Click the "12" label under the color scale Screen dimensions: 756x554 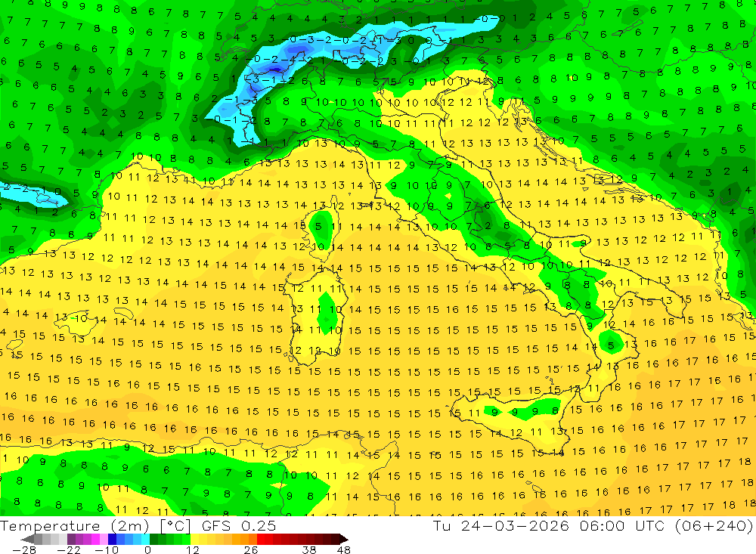tap(193, 550)
